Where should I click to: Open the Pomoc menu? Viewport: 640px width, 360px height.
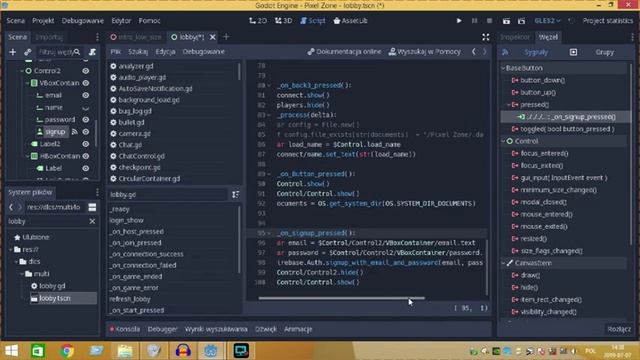pos(149,20)
